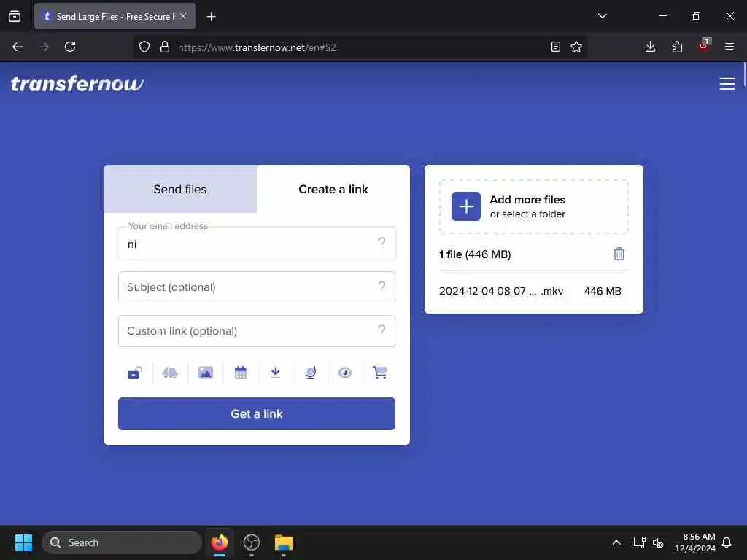Click Add more files text
Viewport: 747px width, 560px height.
click(527, 200)
